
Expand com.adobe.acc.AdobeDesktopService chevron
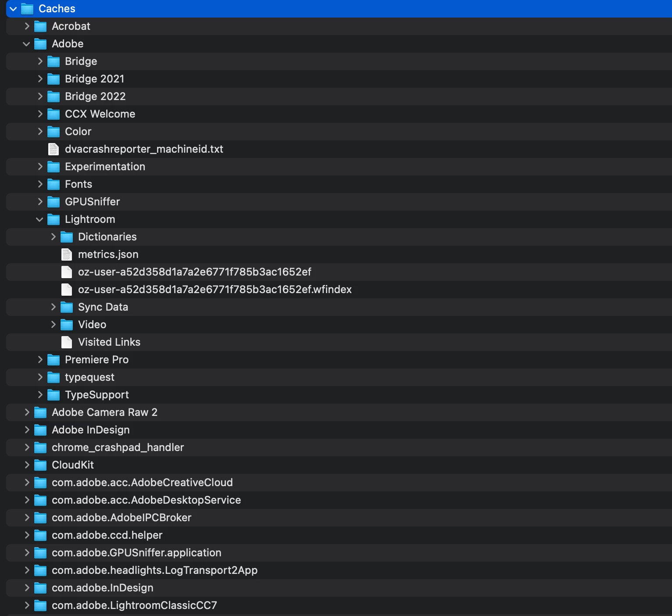click(x=27, y=500)
